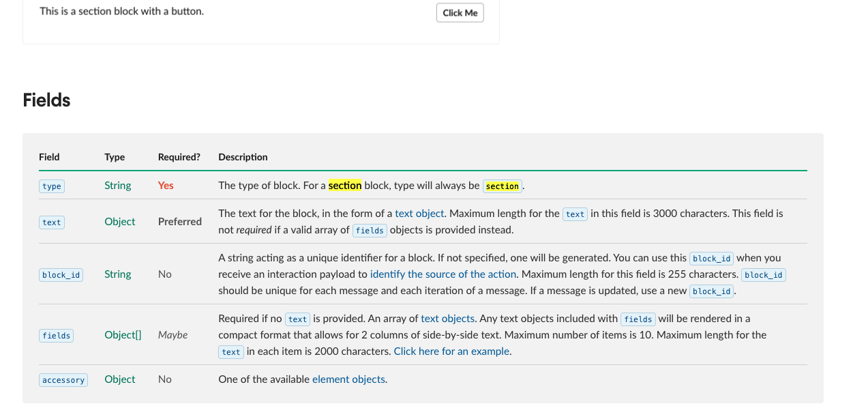Screen dimensions: 868x419
Task: Click the "Preferred" required value
Action: tap(180, 222)
